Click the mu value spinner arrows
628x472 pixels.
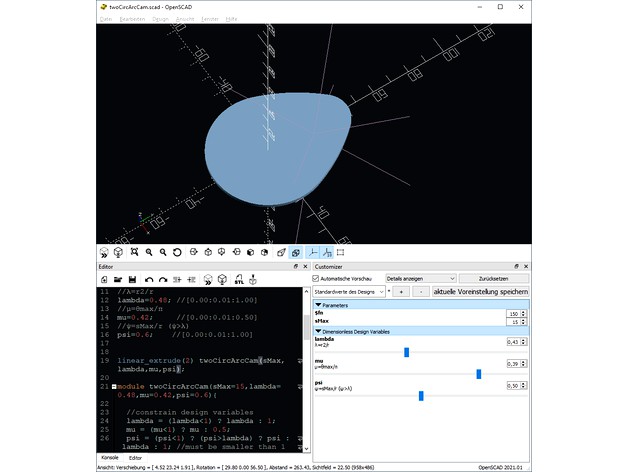tap(523, 363)
